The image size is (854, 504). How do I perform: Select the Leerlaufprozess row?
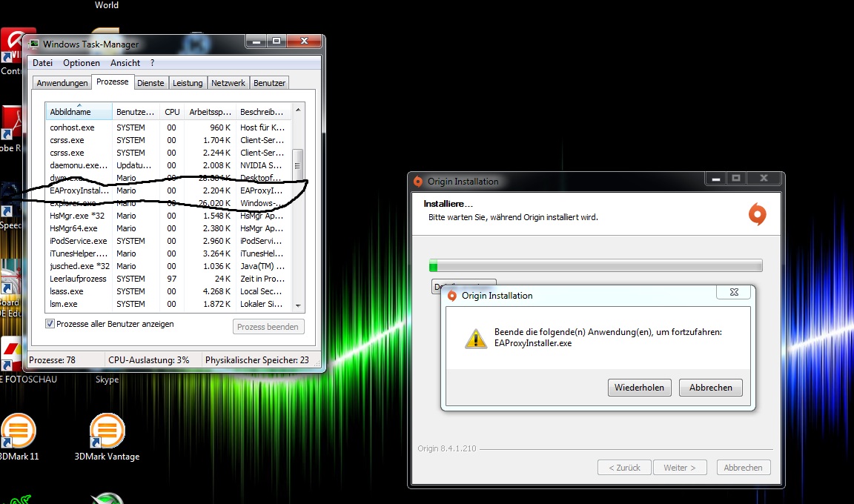[x=169, y=279]
